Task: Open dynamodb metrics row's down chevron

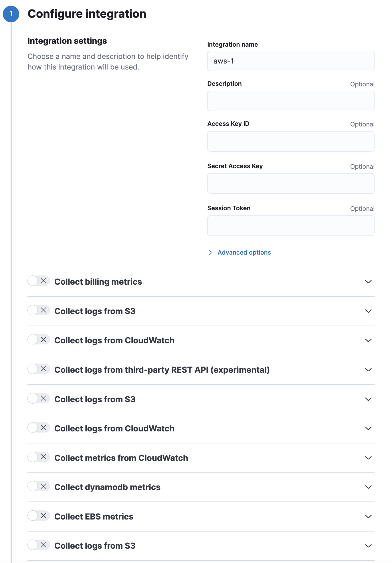Action: click(x=368, y=487)
